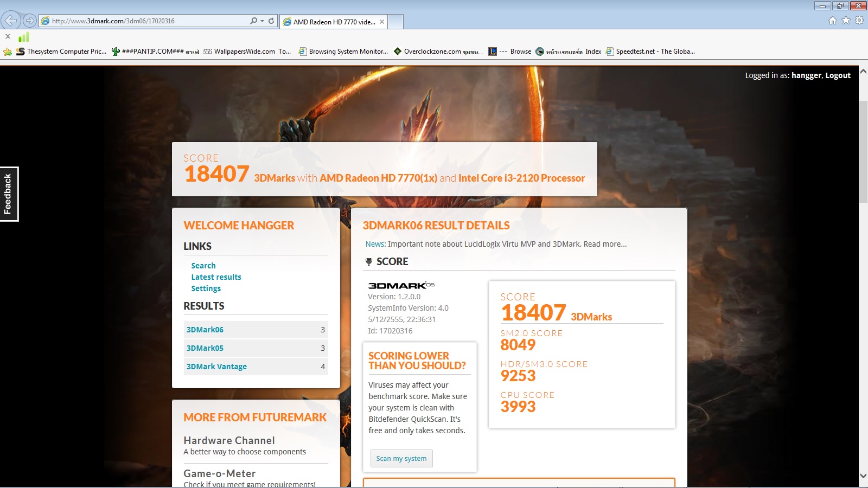The height and width of the screenshot is (488, 868).
Task: Open the Overclockzone.com bookmark
Action: (438, 52)
